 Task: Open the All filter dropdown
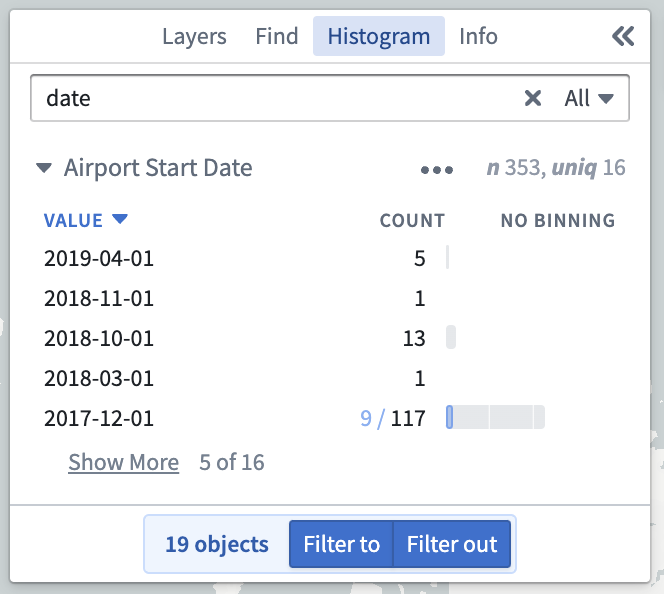coord(589,98)
